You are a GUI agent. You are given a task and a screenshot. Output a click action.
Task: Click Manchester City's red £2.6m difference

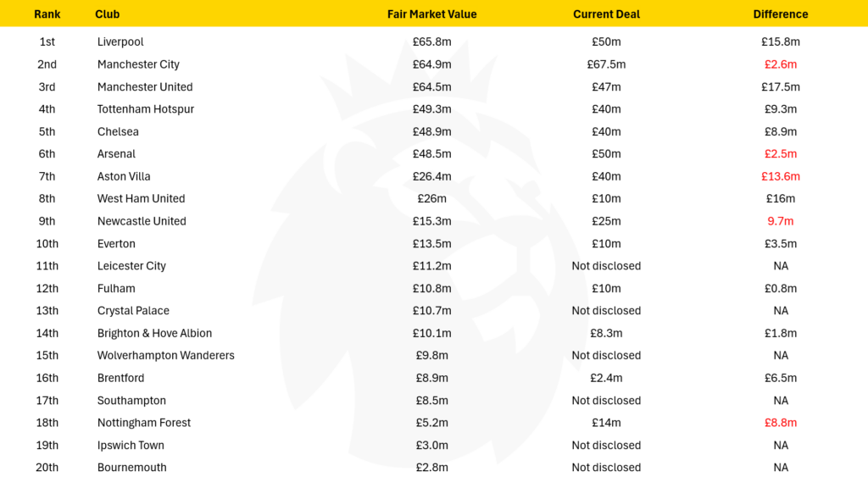[781, 64]
